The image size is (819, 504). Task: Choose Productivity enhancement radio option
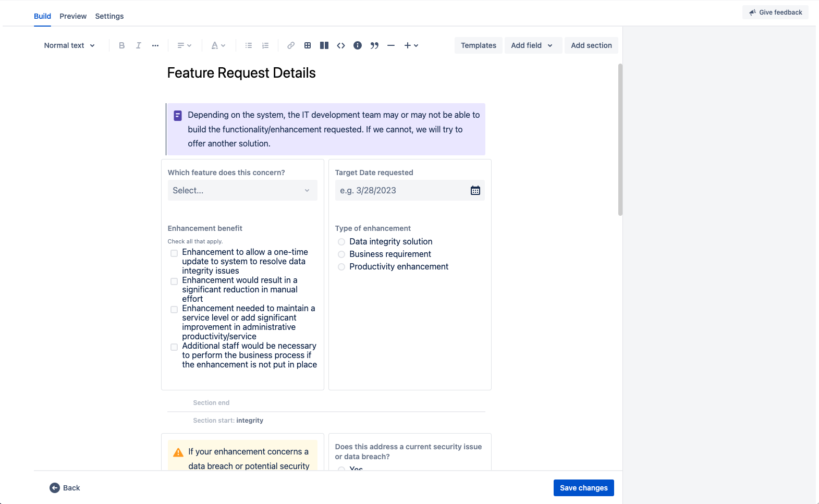pyautogui.click(x=341, y=267)
